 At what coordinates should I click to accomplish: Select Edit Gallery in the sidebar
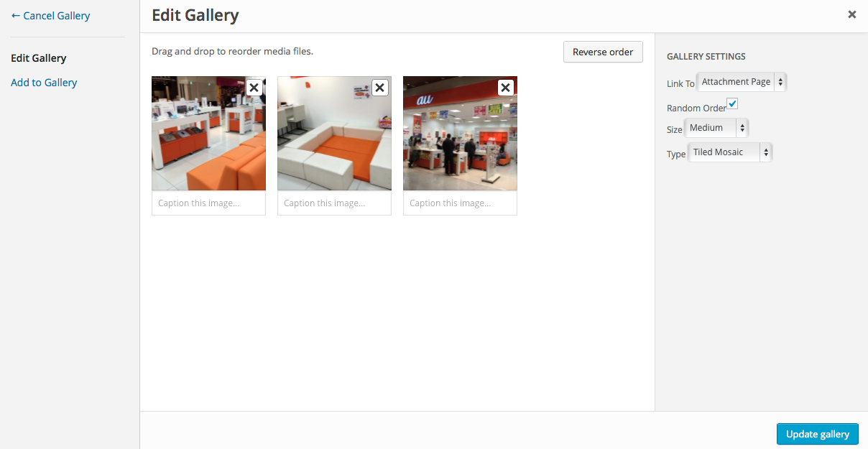pyautogui.click(x=39, y=58)
